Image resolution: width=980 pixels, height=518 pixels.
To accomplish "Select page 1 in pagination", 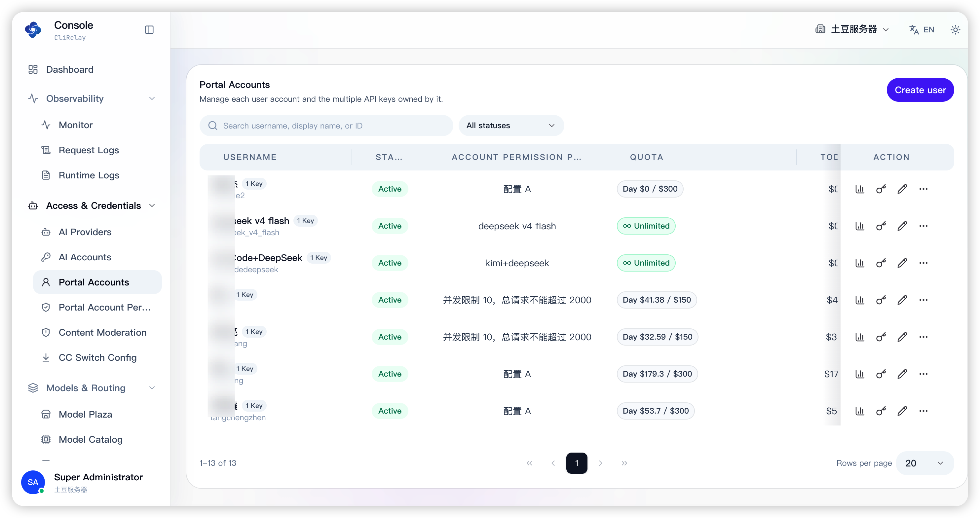I will click(577, 463).
